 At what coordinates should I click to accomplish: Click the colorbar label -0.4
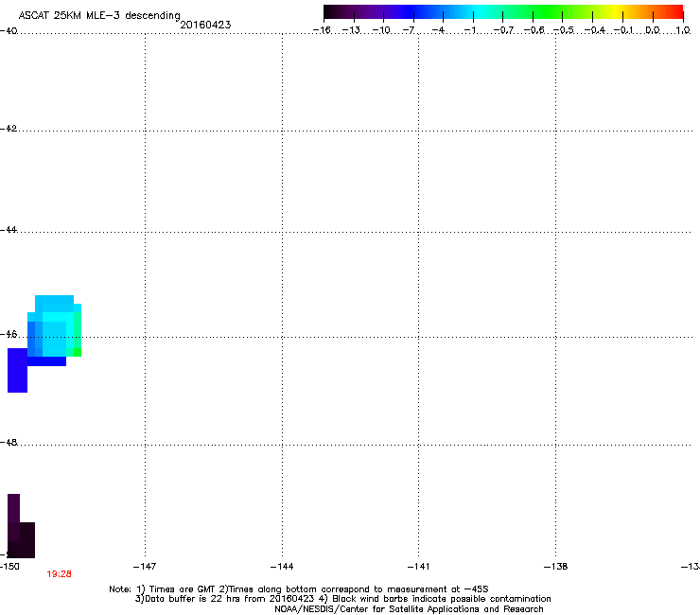[595, 30]
